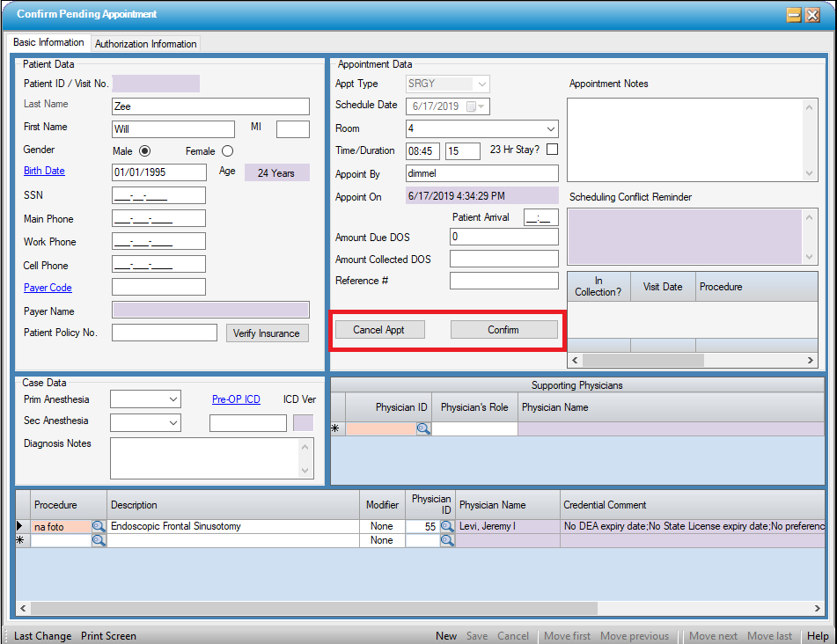
Task: Open the Help menu in status bar
Action: [x=818, y=636]
